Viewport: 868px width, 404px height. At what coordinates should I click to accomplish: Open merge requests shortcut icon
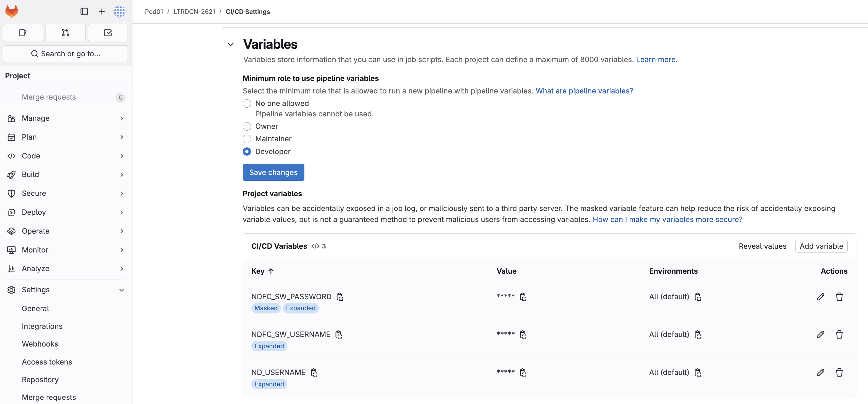click(x=65, y=33)
